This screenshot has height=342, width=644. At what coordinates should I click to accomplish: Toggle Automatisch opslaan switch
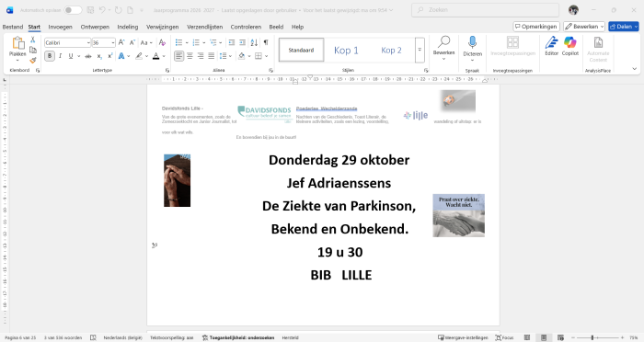pyautogui.click(x=73, y=10)
